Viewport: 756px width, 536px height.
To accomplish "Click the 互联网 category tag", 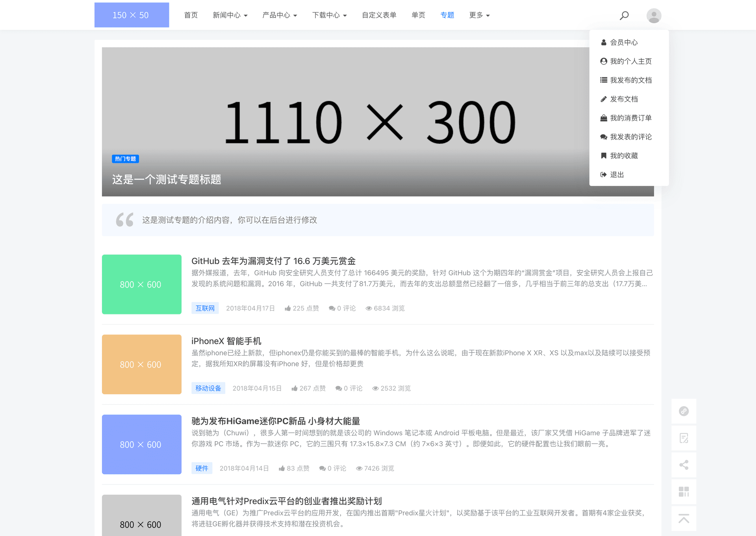I will [205, 308].
